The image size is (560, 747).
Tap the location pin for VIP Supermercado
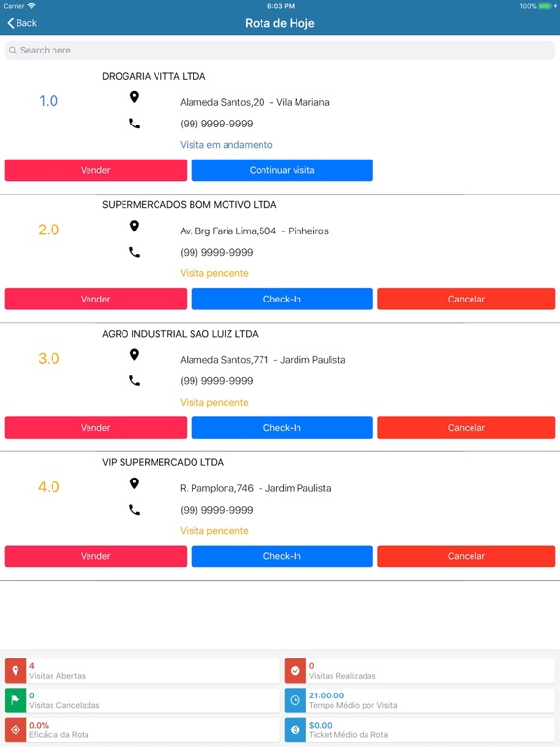click(x=134, y=483)
